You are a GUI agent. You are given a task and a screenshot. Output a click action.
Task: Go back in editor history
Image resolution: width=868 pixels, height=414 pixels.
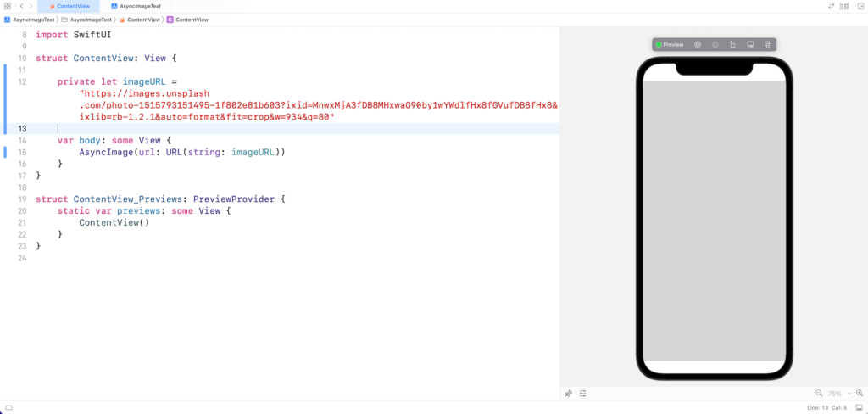(21, 6)
